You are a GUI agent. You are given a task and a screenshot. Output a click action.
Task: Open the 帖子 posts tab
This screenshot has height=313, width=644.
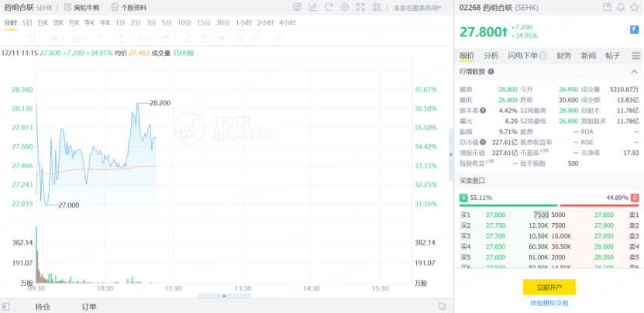(612, 56)
